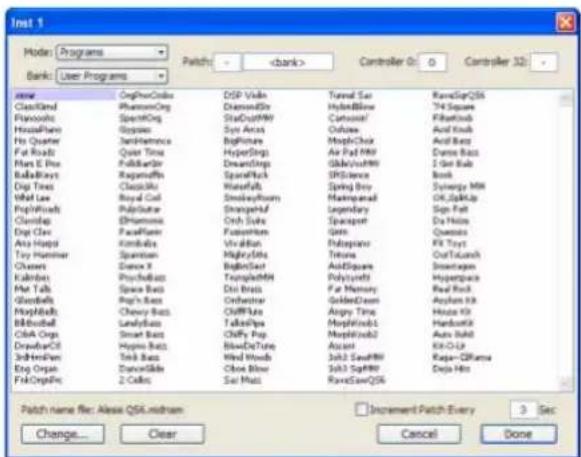
Task: Click the Controller 0 value field
Action: click(432, 62)
